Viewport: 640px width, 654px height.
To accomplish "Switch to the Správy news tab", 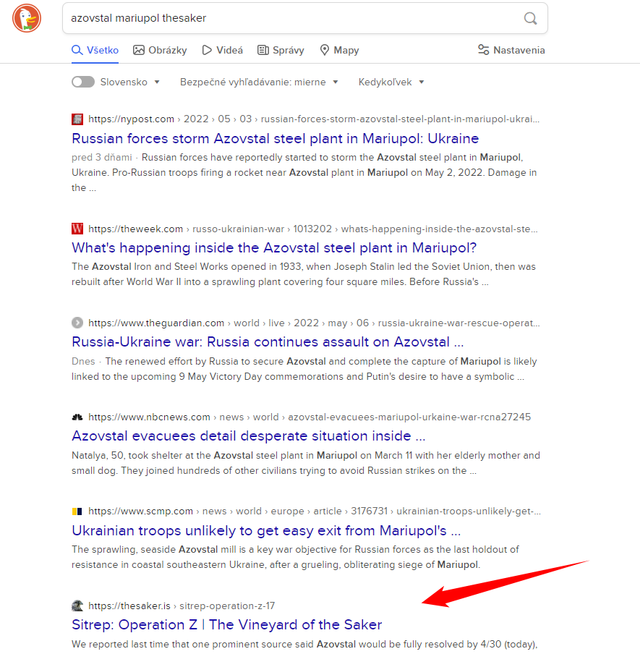I will [x=280, y=50].
